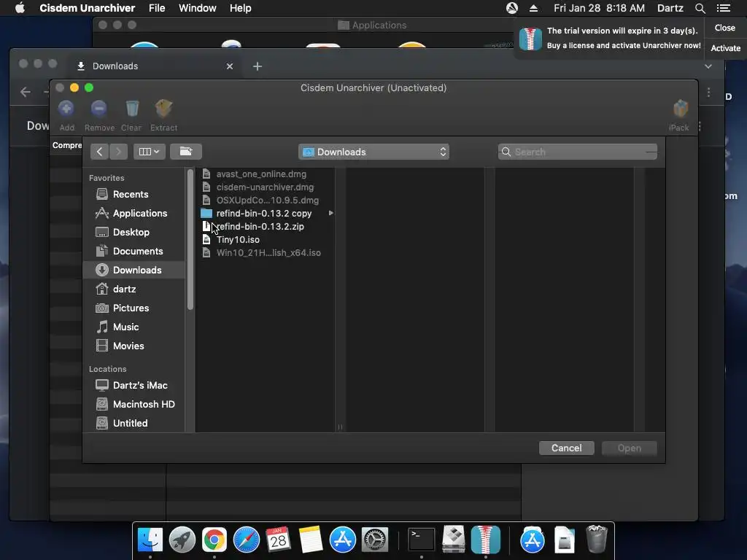Close the Downloads tab in Chrome
747x560 pixels.
230,66
